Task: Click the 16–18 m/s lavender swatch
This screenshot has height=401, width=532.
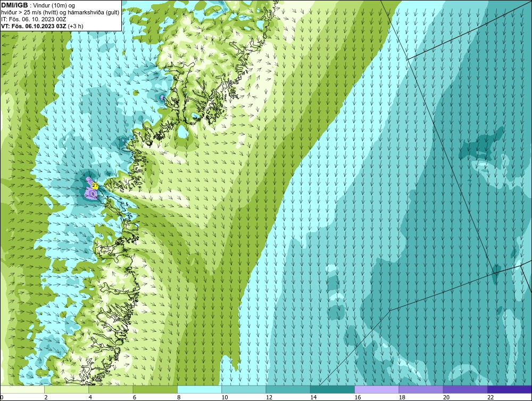Action: click(377, 389)
